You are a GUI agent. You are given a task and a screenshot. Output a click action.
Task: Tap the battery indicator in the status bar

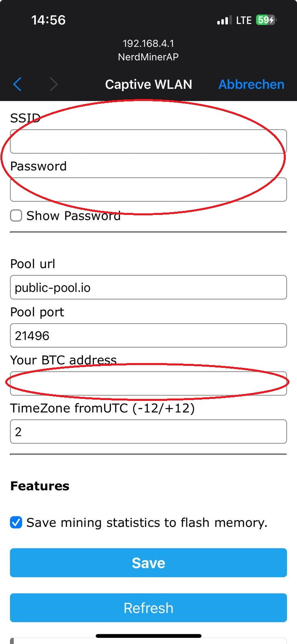pyautogui.click(x=266, y=20)
